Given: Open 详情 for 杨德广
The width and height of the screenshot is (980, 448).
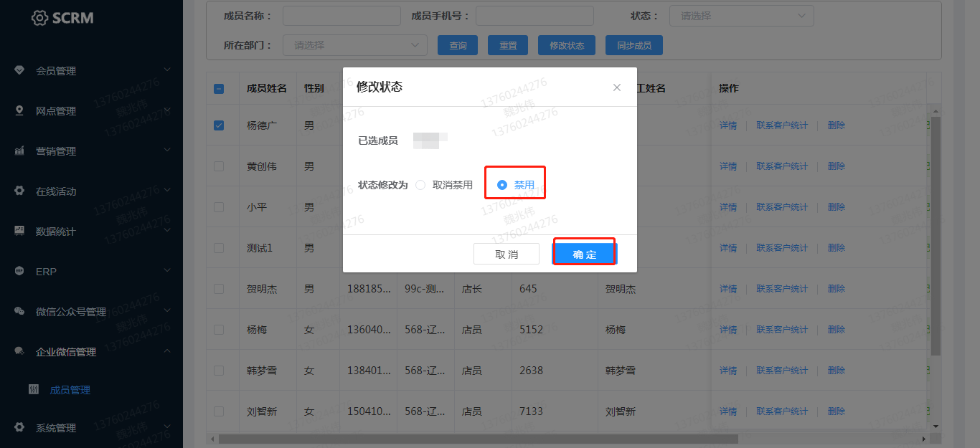Looking at the screenshot, I should coord(728,125).
